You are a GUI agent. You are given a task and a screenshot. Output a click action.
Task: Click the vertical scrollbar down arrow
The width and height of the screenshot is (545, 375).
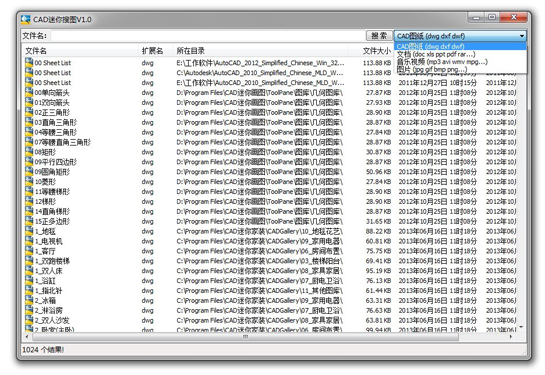(521, 327)
